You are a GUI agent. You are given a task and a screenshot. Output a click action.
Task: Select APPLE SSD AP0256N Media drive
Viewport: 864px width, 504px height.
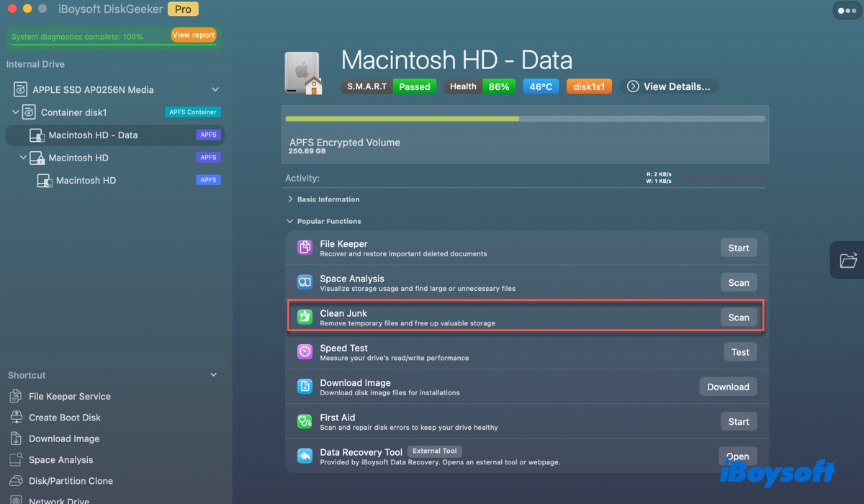click(x=115, y=90)
